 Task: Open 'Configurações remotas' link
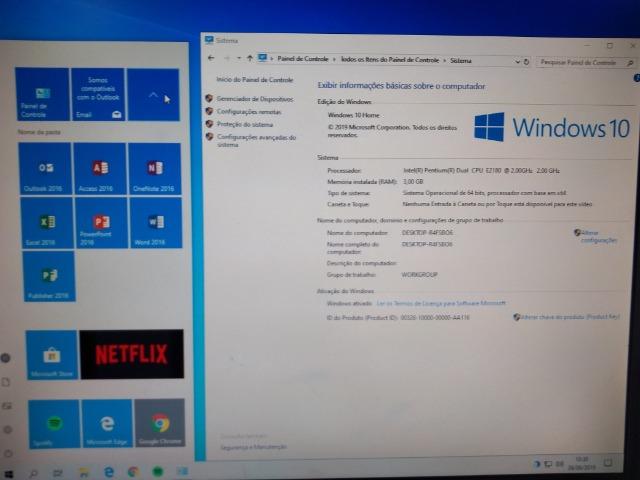coord(249,111)
